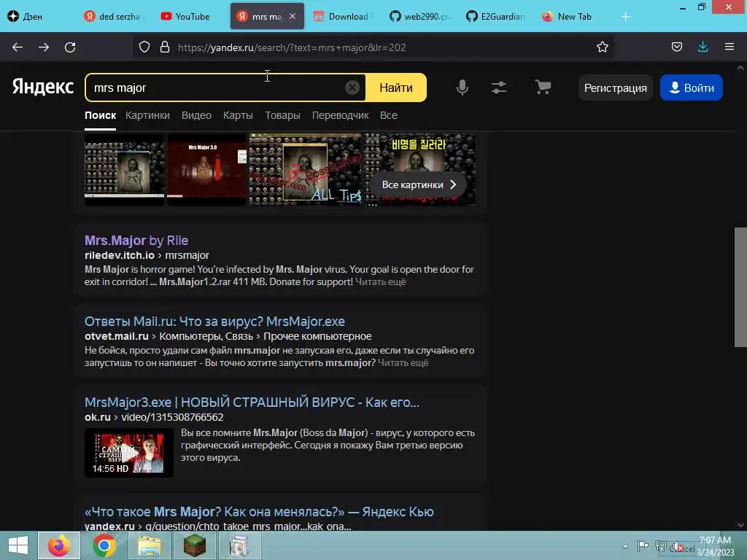This screenshot has height=560, width=747.
Task: Open the Firefox hamburger menu
Action: (729, 47)
